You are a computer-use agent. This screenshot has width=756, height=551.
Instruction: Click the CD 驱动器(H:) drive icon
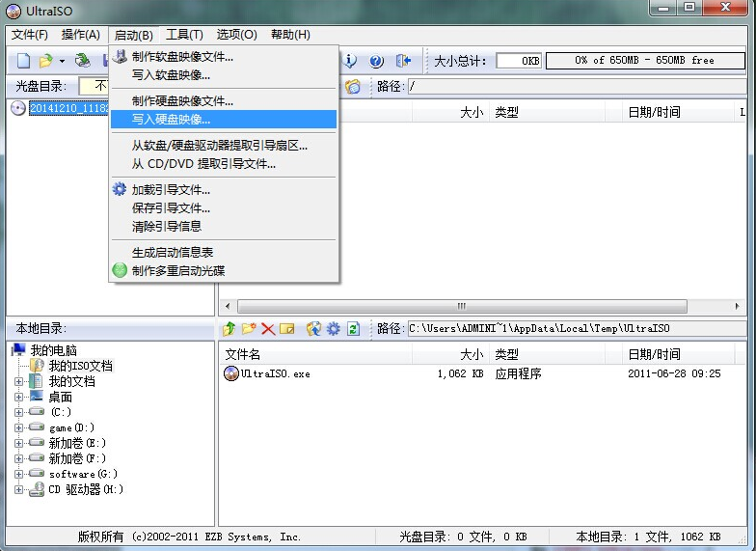point(37,489)
